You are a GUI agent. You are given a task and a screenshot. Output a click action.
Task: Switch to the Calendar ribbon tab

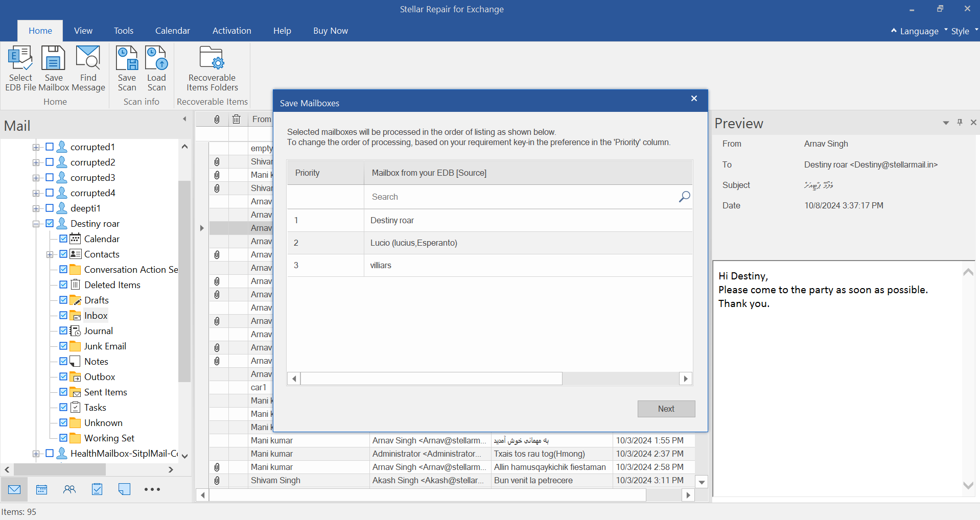[x=172, y=31]
